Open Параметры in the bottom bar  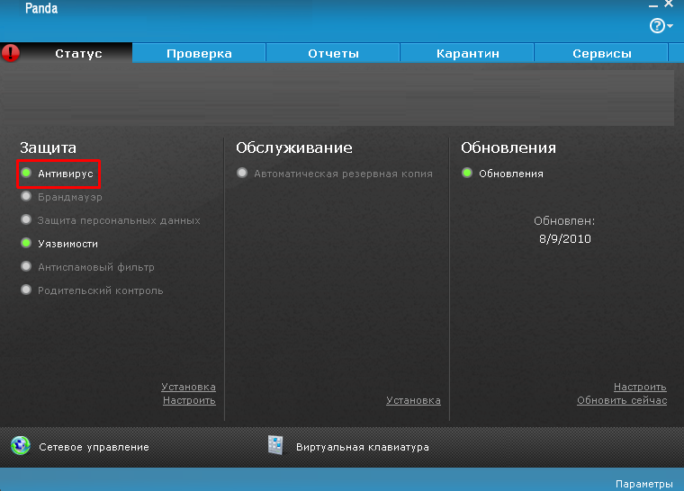644,484
